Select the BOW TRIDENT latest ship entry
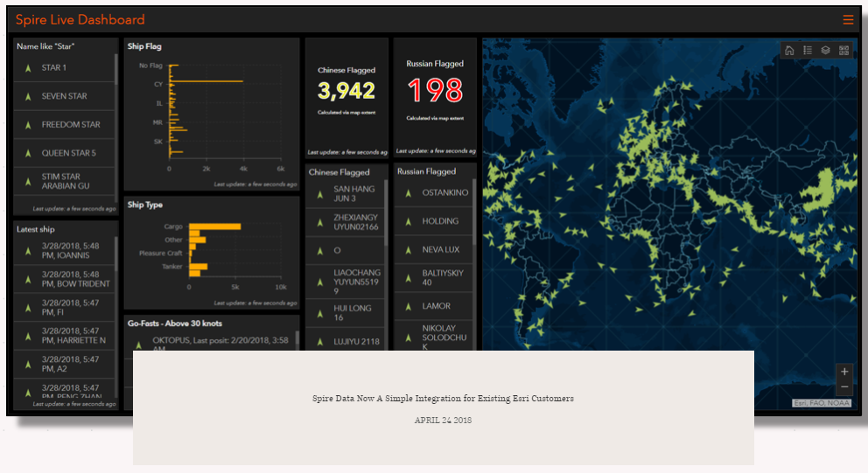The image size is (868, 473). coord(64,280)
